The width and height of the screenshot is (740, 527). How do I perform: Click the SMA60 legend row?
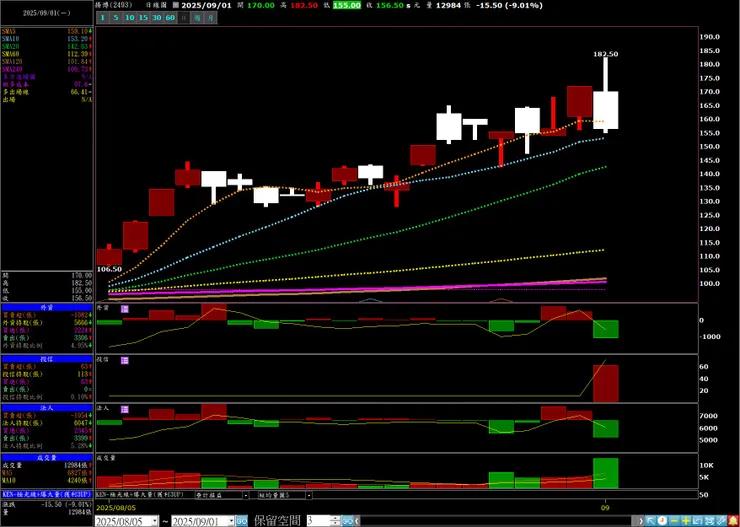(x=47, y=54)
